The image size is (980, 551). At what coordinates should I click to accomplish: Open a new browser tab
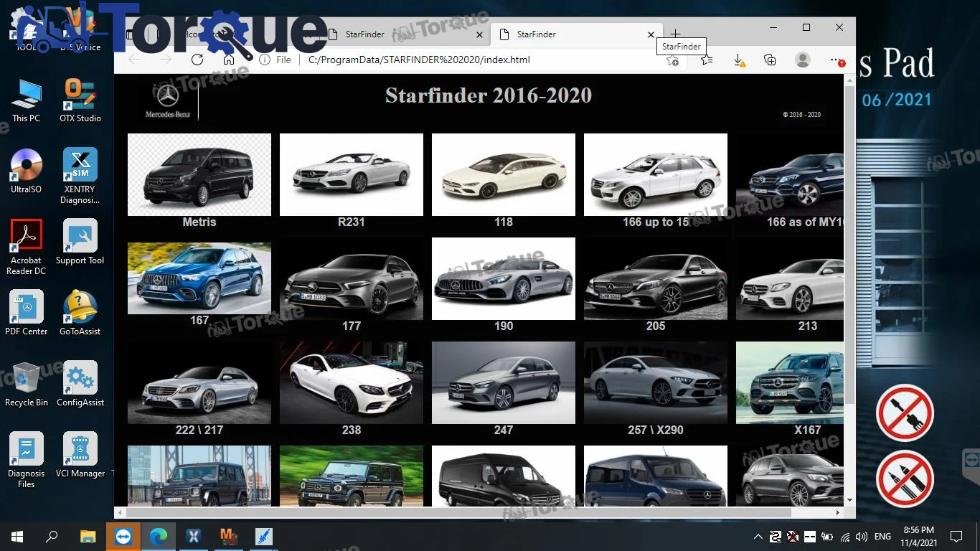(x=675, y=34)
